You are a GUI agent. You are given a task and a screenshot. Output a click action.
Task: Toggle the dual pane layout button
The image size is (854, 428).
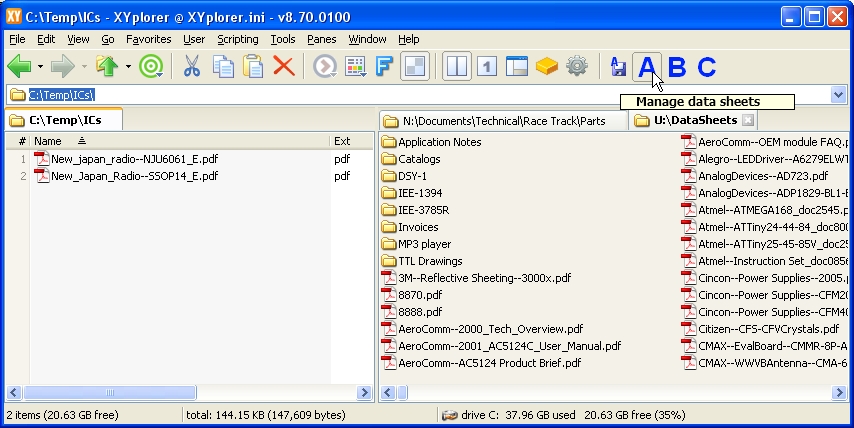pyautogui.click(x=456, y=67)
